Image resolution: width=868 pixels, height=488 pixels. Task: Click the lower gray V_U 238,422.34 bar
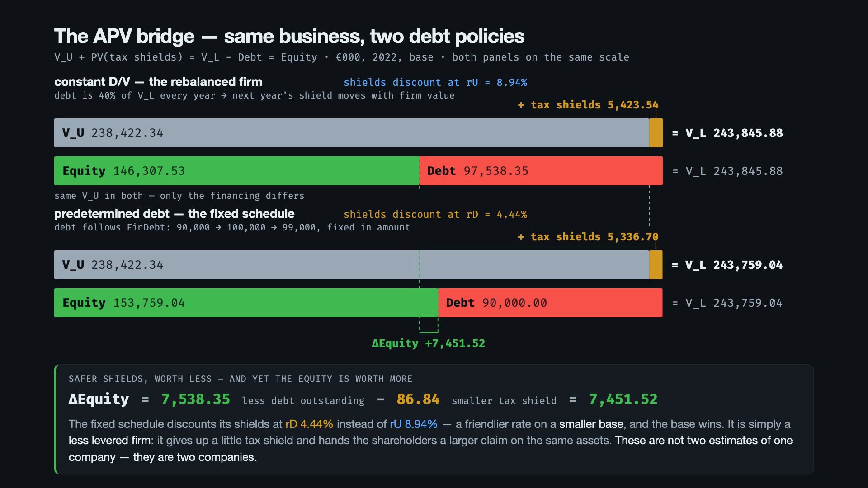coord(352,265)
